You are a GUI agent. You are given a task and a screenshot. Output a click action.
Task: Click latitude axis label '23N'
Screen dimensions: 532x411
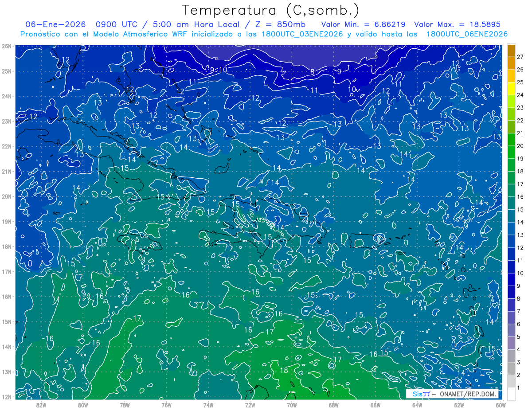click(x=7, y=121)
